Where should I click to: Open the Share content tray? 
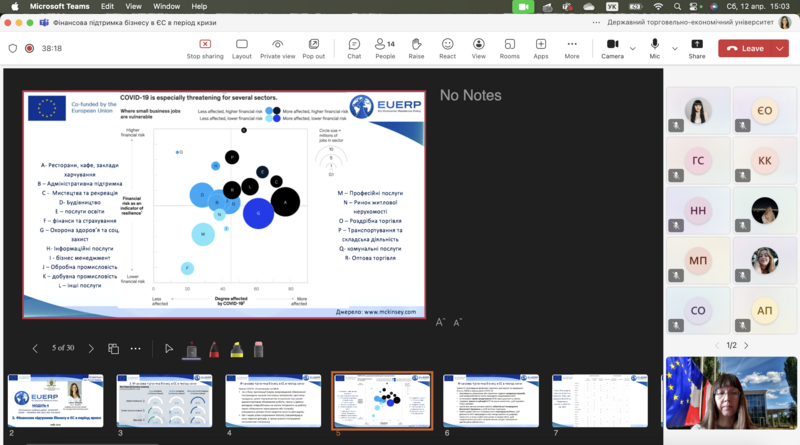click(x=696, y=48)
